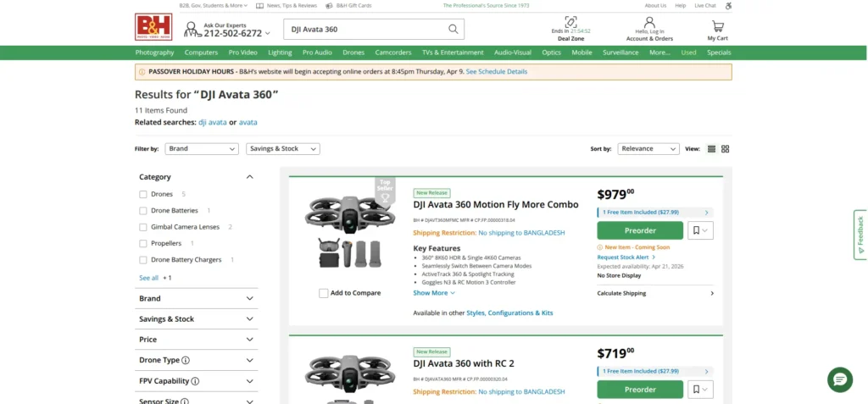Expand the FPV Capability section
The image size is (868, 404).
[196, 381]
